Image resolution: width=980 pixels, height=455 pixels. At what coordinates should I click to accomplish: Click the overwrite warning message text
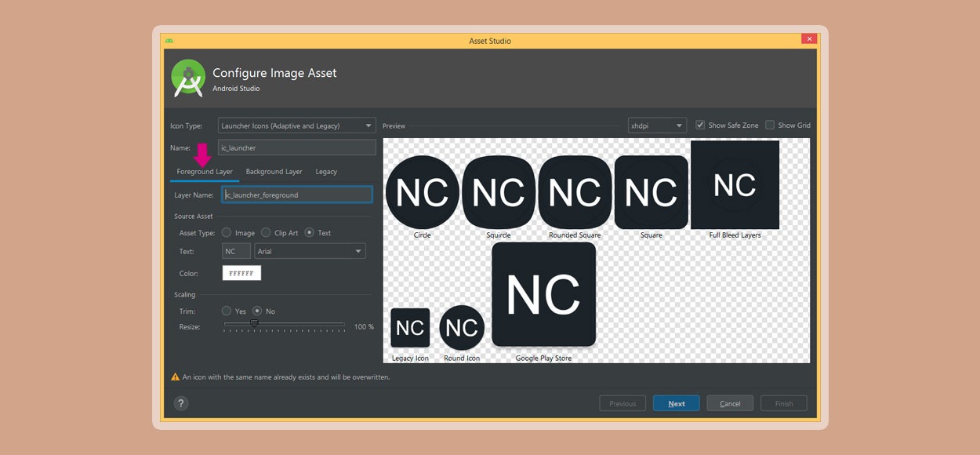(286, 377)
